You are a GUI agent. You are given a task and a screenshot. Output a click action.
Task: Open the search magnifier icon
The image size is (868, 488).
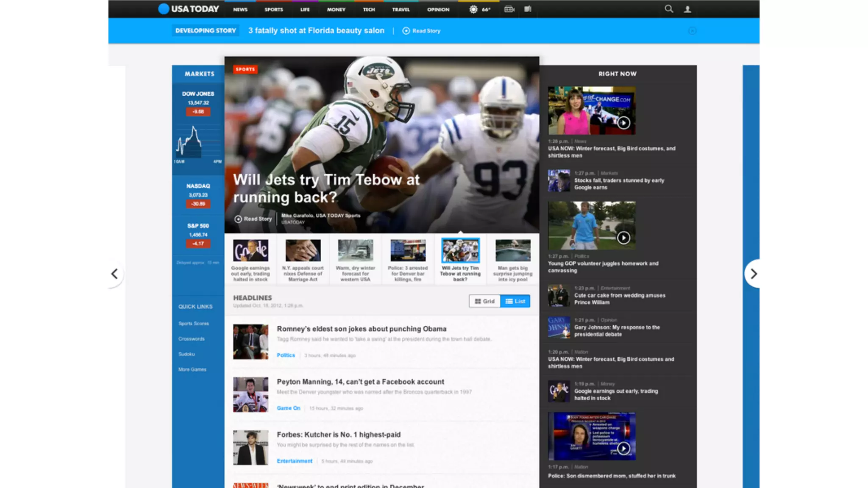pyautogui.click(x=669, y=9)
